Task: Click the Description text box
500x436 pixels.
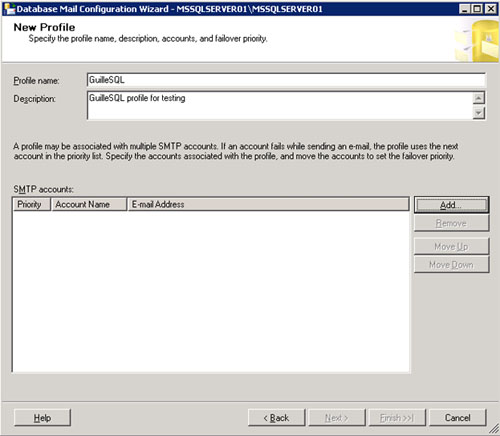Action: click(x=279, y=105)
